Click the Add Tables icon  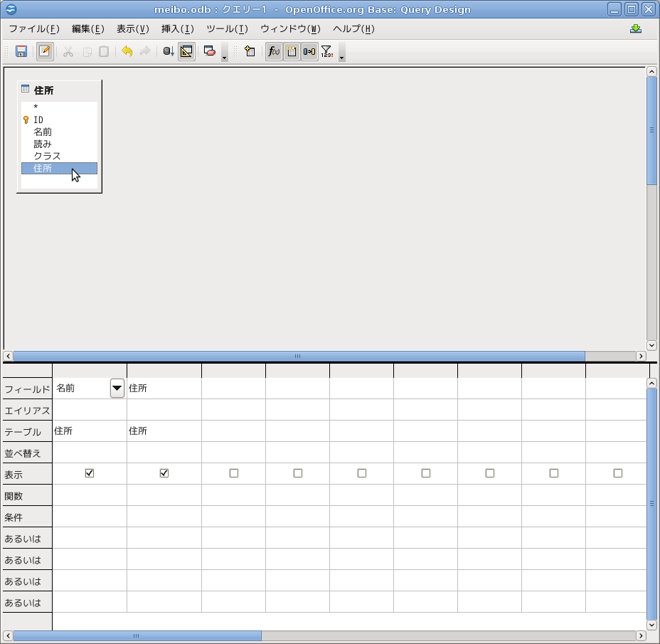pyautogui.click(x=250, y=51)
